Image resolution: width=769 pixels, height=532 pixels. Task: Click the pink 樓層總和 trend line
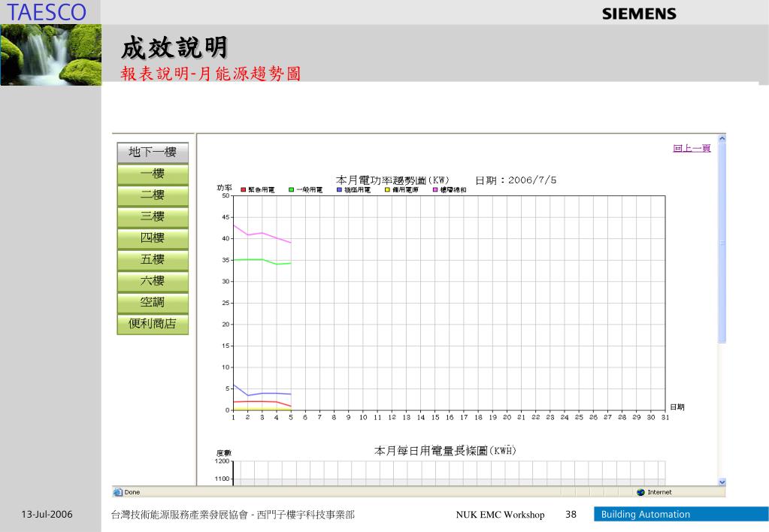pyautogui.click(x=262, y=234)
